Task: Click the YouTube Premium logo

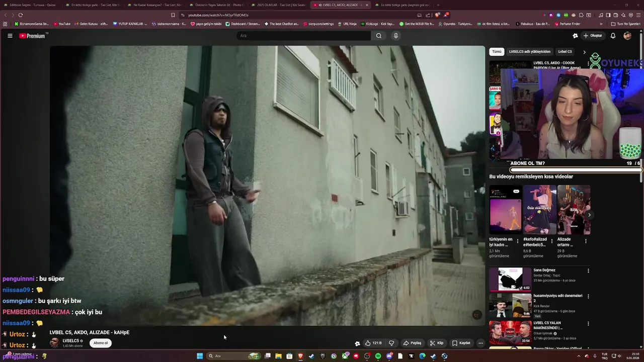Action: point(33,36)
